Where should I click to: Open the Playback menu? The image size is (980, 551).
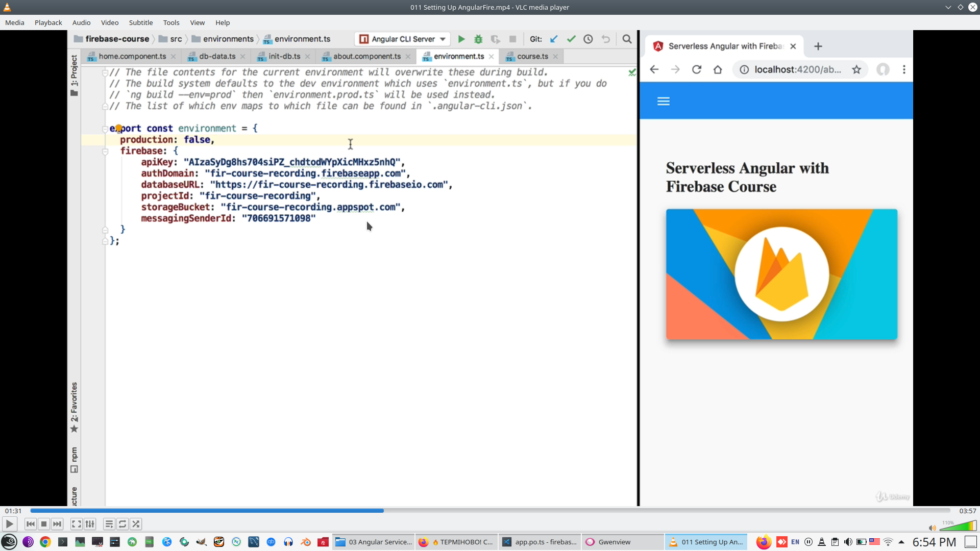point(48,22)
